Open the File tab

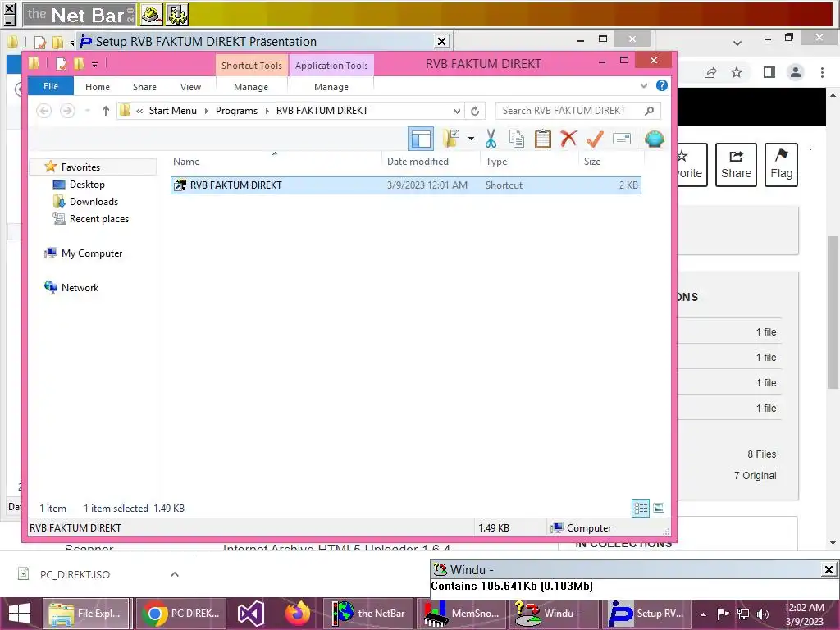[51, 86]
